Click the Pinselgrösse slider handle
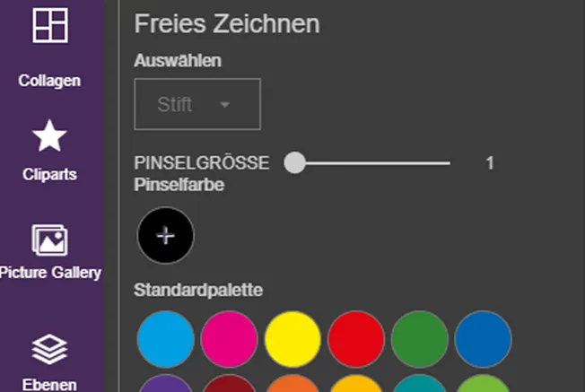The image size is (585, 392). click(294, 162)
